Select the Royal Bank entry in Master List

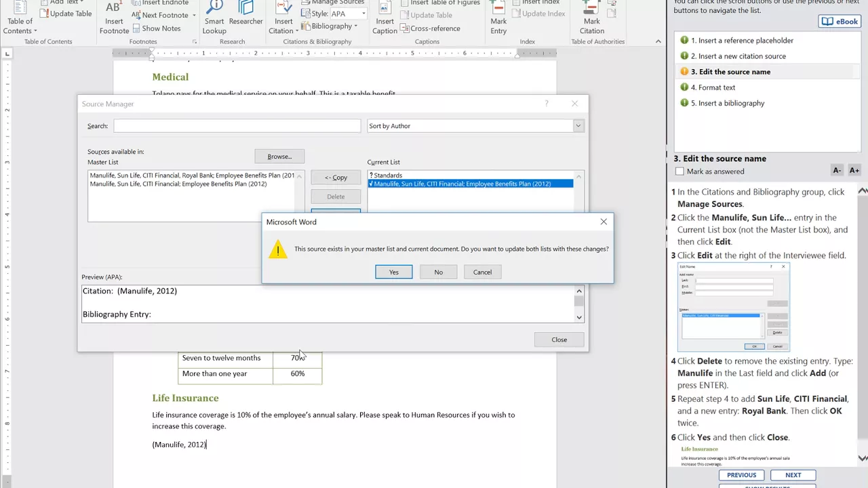coord(193,176)
